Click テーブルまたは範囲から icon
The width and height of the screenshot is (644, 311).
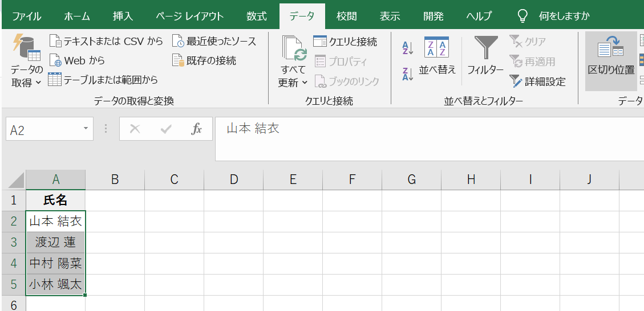point(103,80)
